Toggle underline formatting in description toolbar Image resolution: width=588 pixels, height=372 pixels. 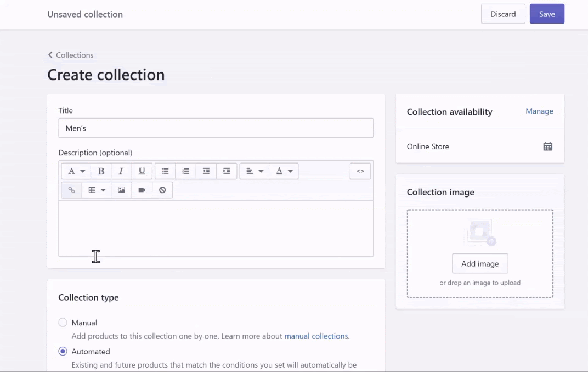[x=142, y=171]
